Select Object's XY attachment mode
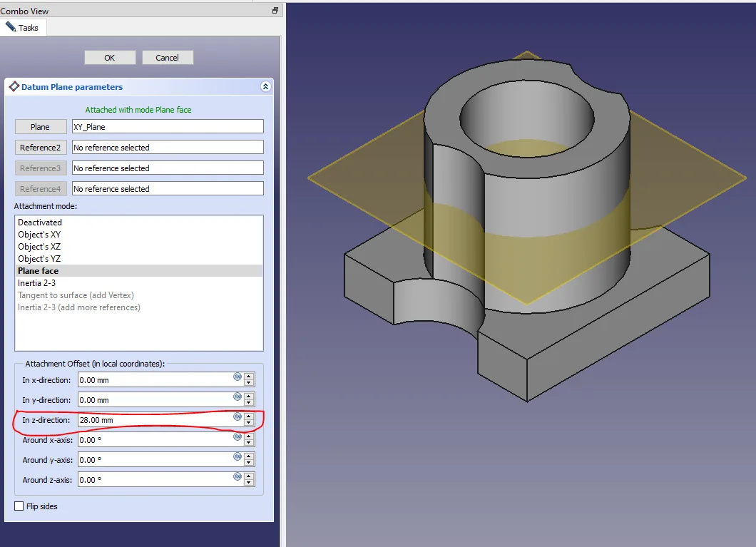 [39, 235]
